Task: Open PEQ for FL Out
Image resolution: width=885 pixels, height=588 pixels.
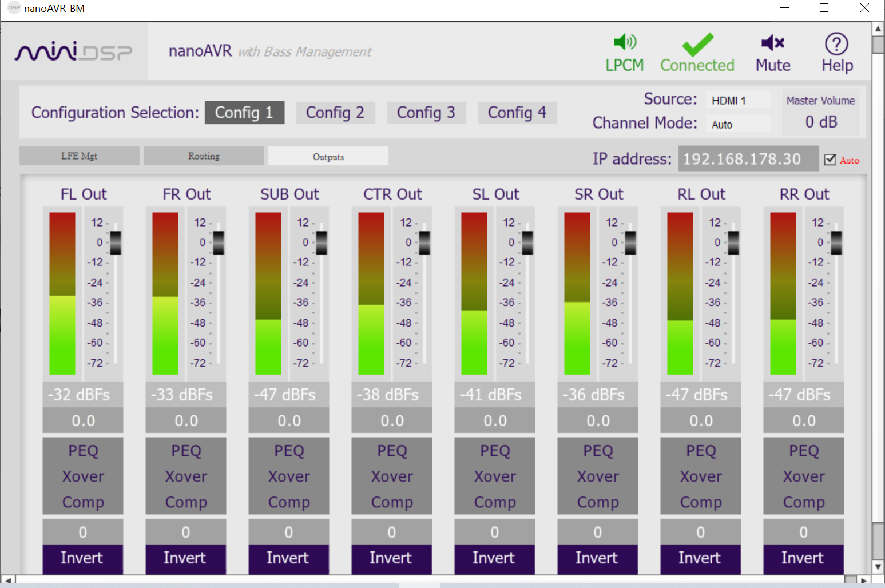Action: [x=83, y=451]
